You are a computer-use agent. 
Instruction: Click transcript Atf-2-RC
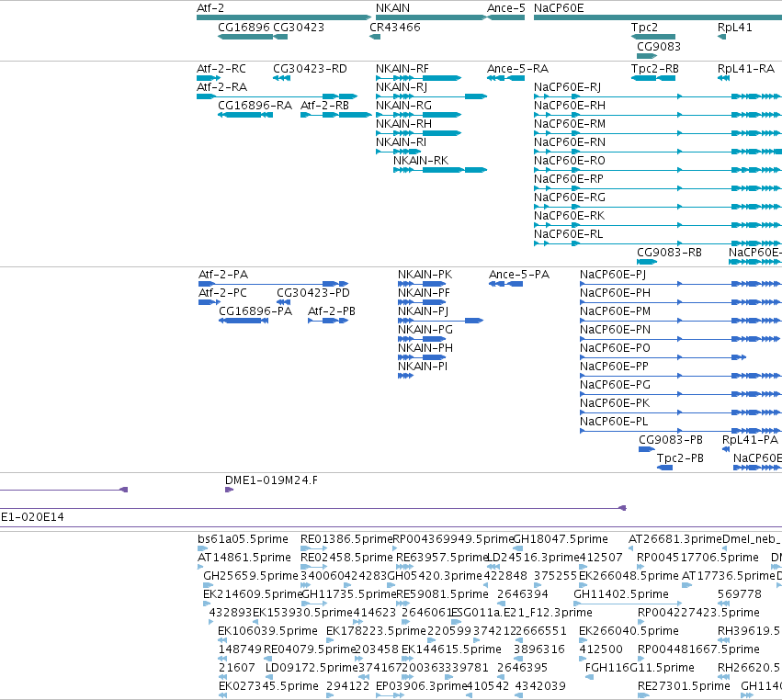click(208, 78)
